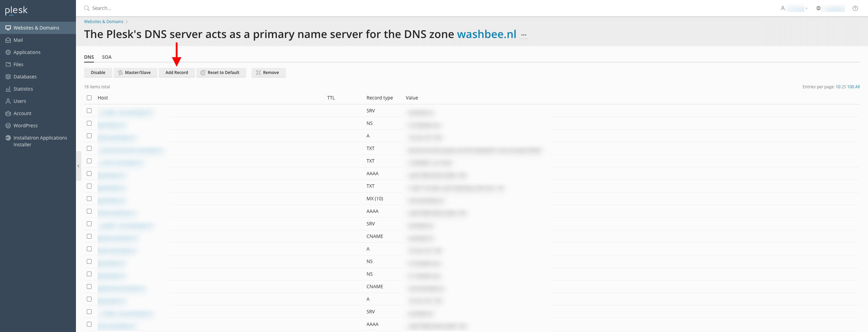
Task: Click the Files folder icon
Action: (x=8, y=64)
